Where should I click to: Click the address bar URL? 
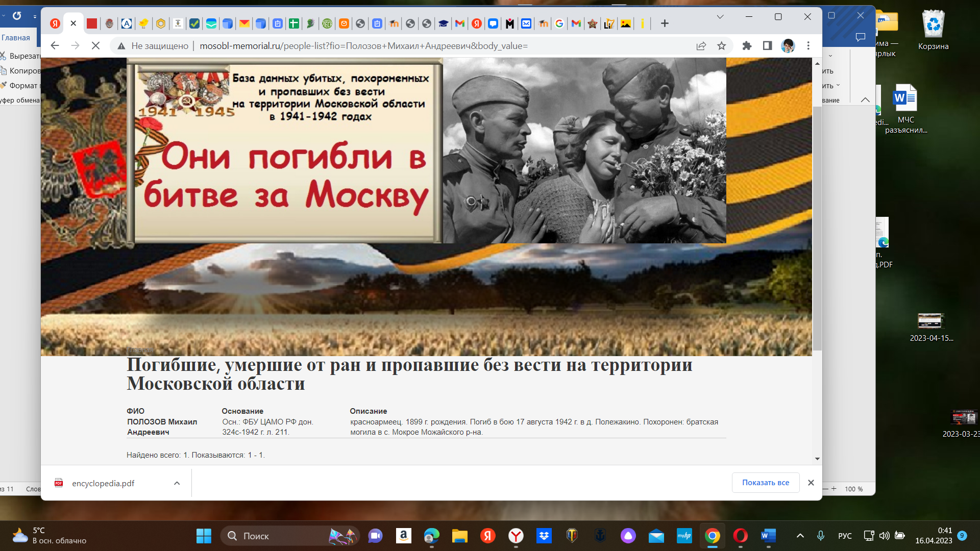coord(363,46)
